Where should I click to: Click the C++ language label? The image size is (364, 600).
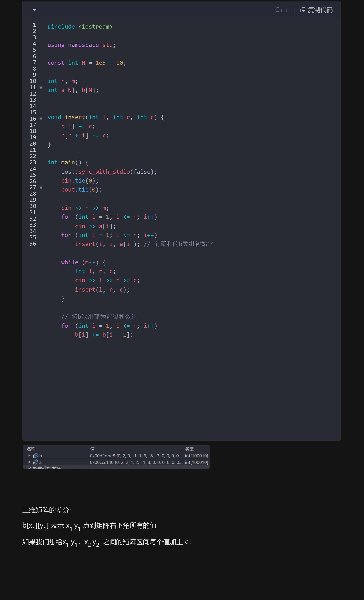pyautogui.click(x=281, y=10)
